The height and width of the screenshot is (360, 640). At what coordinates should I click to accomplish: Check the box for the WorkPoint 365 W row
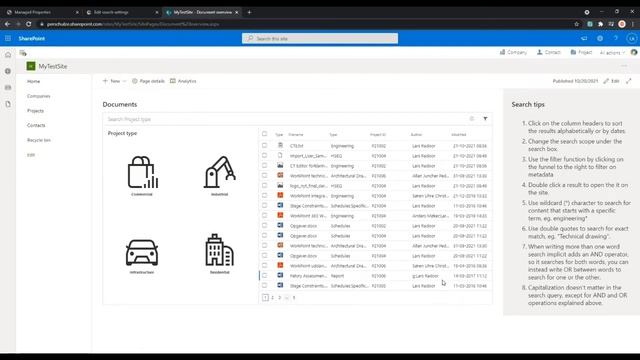click(264, 216)
